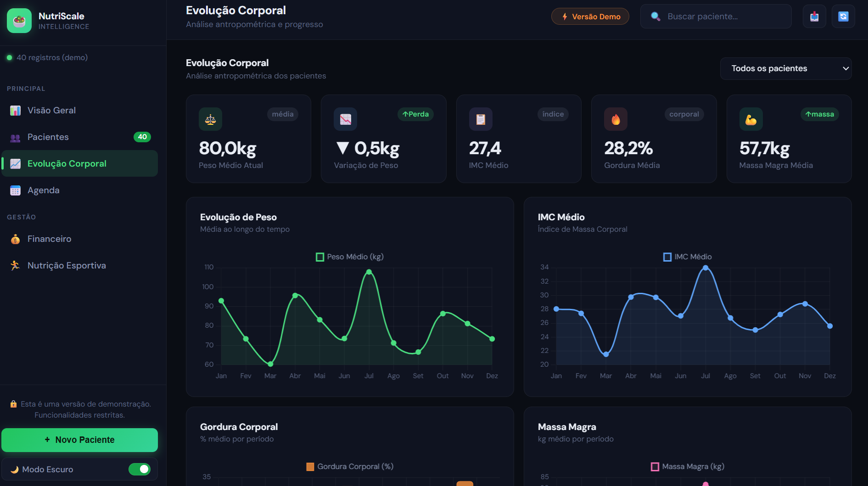Toggle Massa Magra (kg) legend series
Viewport: 868px width, 486px height.
(688, 467)
